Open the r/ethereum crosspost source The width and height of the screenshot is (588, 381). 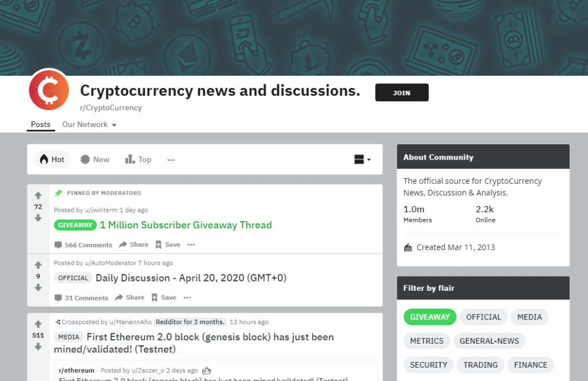point(76,371)
